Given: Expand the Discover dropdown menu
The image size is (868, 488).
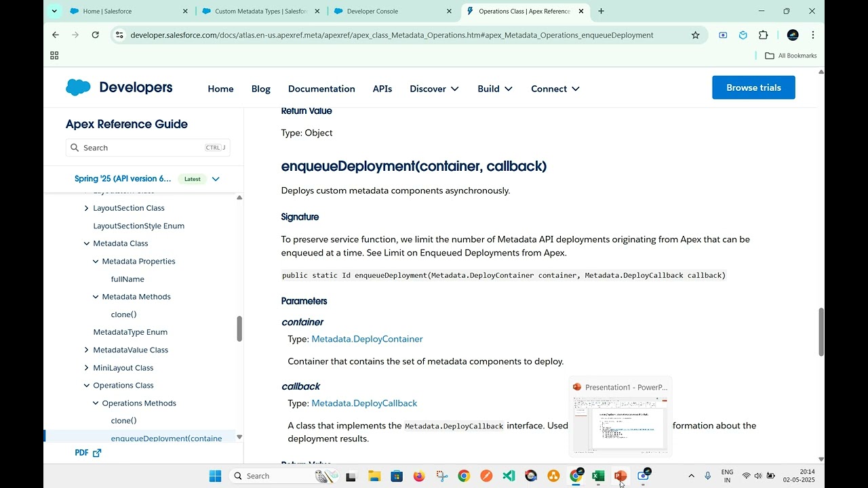Looking at the screenshot, I should click(435, 89).
